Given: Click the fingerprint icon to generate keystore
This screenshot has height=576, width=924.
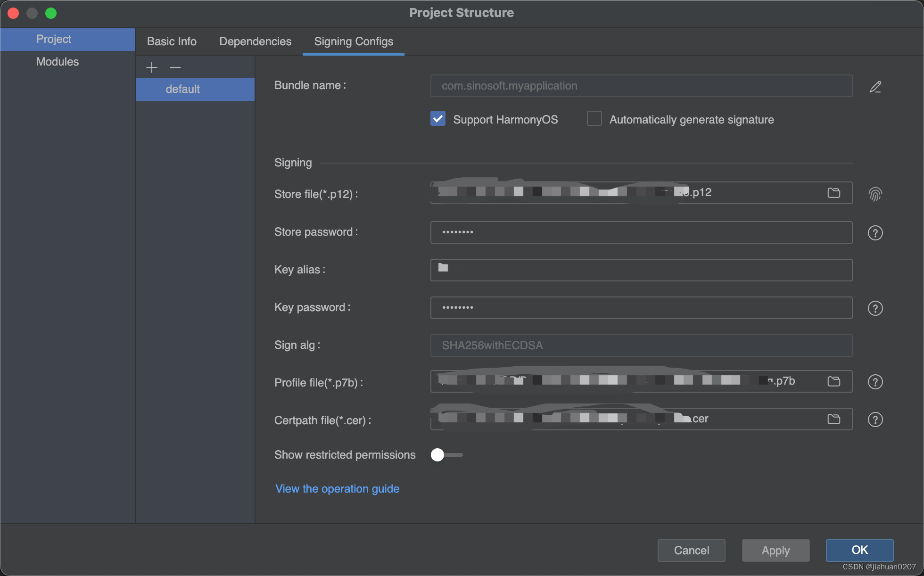Looking at the screenshot, I should (x=875, y=194).
